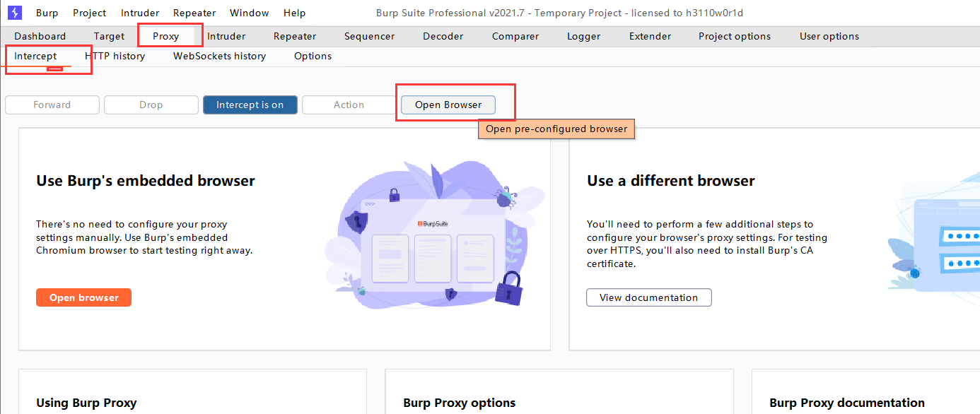Go to the Decoder tab
Viewport: 980px width, 414px height.
[443, 36]
